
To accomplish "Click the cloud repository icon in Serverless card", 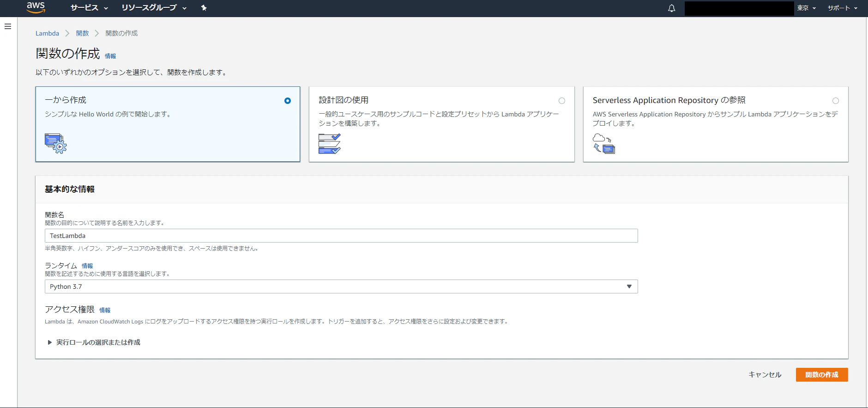I will tap(604, 143).
